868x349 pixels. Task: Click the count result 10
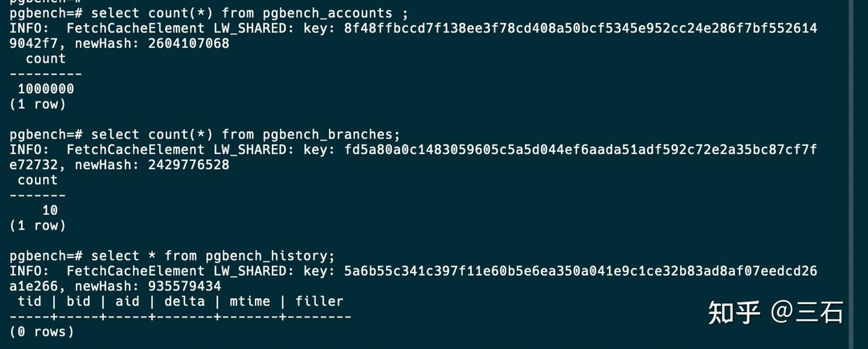50,210
